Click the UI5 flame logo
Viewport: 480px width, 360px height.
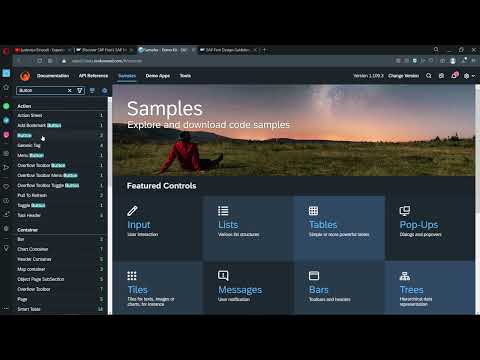click(x=25, y=76)
